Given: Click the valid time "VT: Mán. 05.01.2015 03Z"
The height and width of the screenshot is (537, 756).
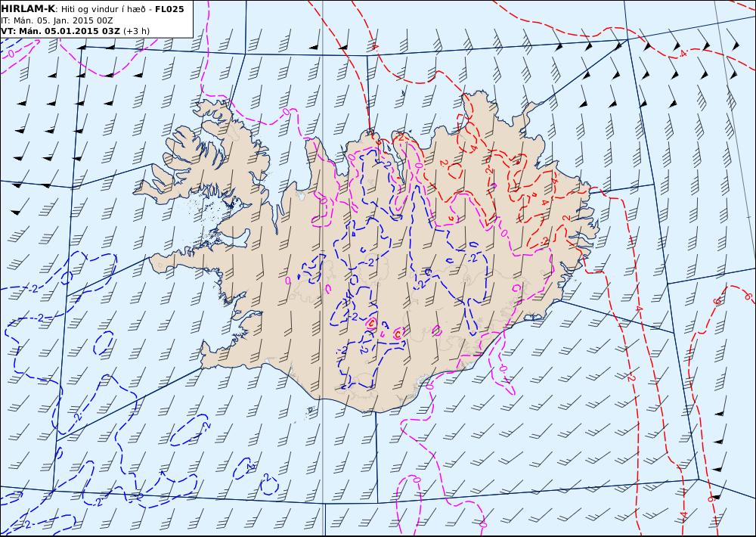Looking at the screenshot, I should (60, 31).
